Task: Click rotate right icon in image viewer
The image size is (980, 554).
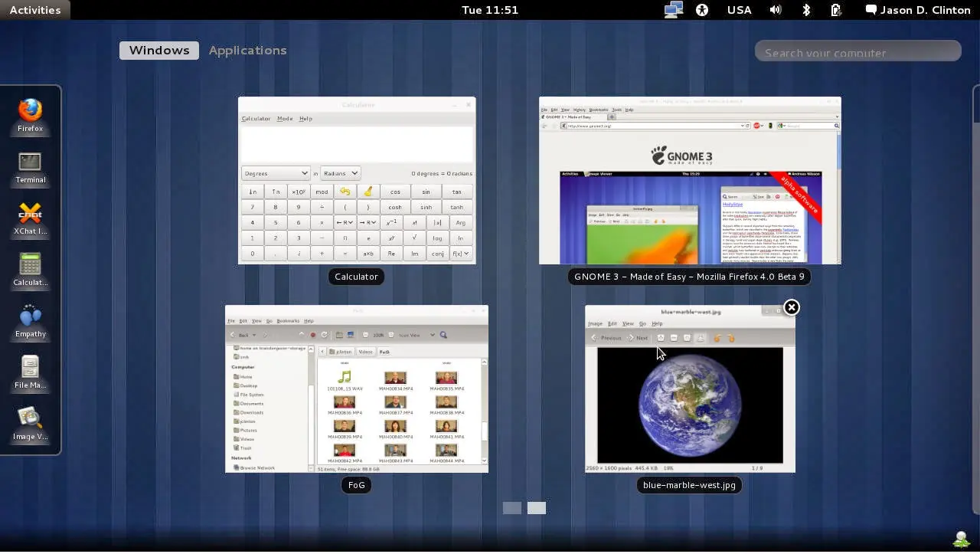Action: pyautogui.click(x=730, y=338)
